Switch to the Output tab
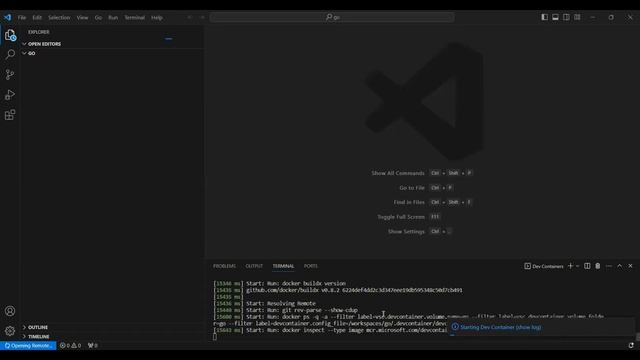The width and height of the screenshot is (640, 360). pyautogui.click(x=254, y=266)
